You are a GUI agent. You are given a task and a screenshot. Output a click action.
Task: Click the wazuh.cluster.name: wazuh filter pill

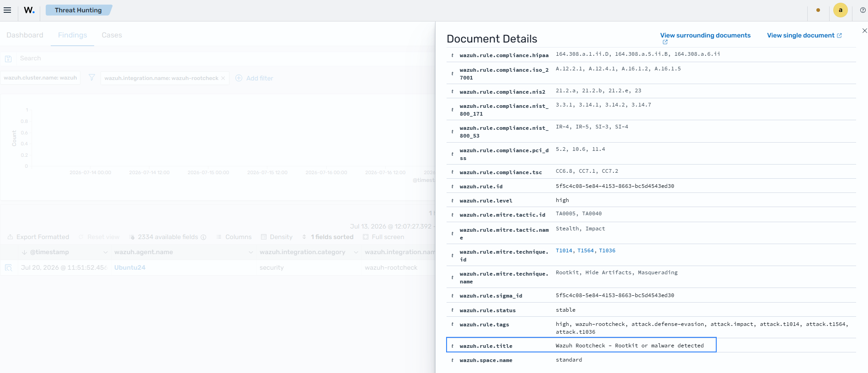tap(40, 78)
